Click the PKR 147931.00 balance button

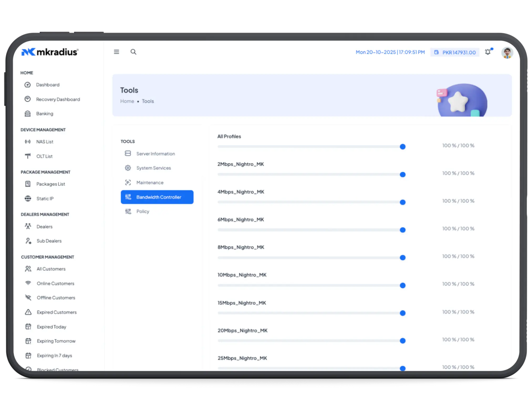pos(455,52)
